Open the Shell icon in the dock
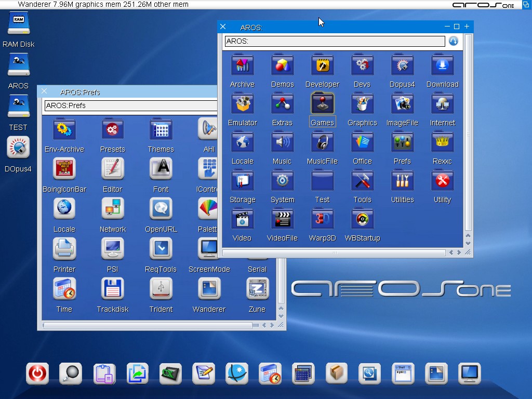 click(x=403, y=373)
